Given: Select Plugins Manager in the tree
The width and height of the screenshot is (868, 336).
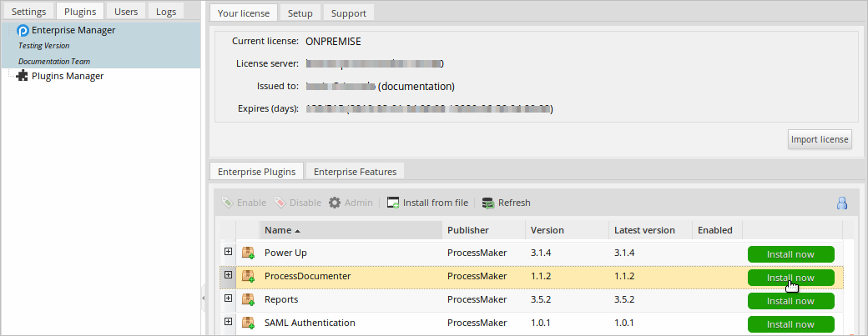Looking at the screenshot, I should click(67, 76).
